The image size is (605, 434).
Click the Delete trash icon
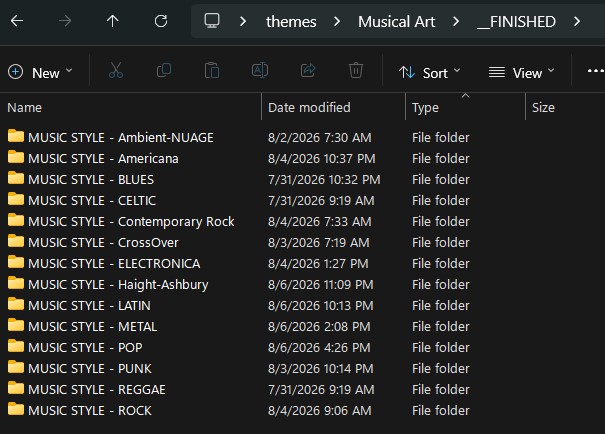(x=356, y=71)
